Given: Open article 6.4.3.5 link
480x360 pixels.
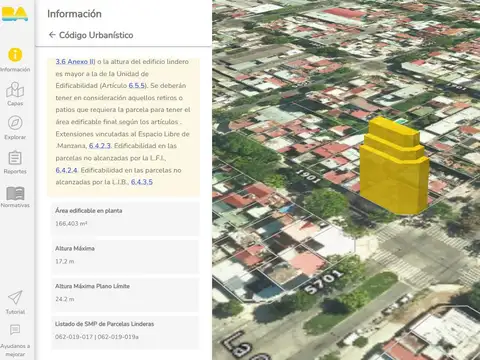Looking at the screenshot, I should tap(142, 182).
